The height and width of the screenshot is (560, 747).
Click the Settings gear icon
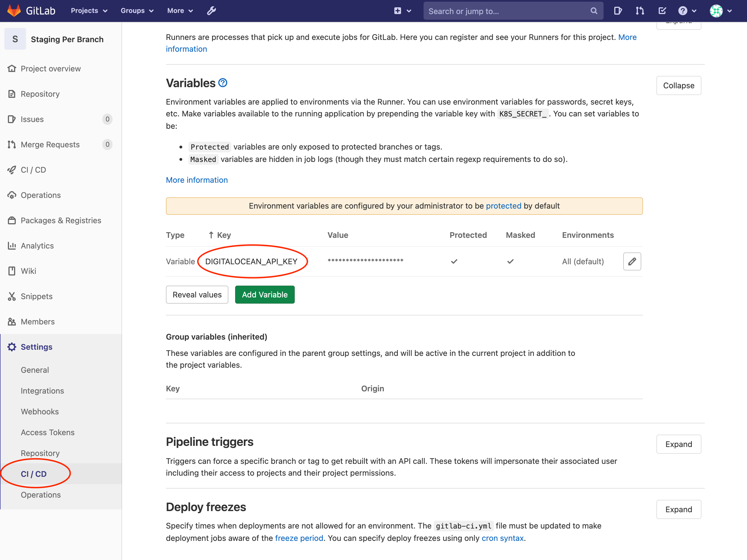(x=12, y=347)
